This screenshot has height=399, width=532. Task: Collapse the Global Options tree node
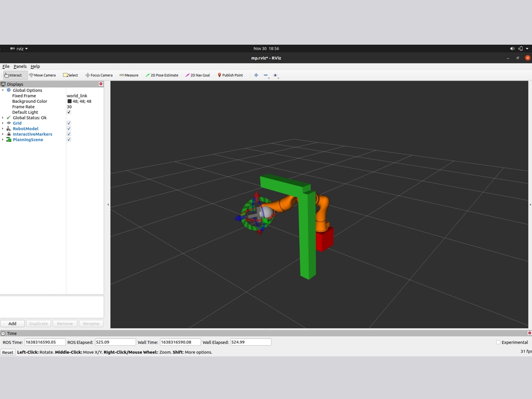pyautogui.click(x=3, y=90)
